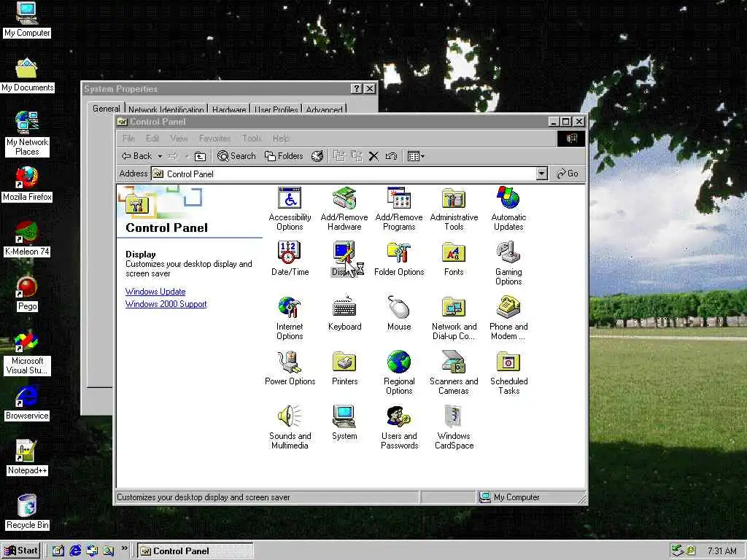Toggle the Folders pane button

pyautogui.click(x=284, y=156)
